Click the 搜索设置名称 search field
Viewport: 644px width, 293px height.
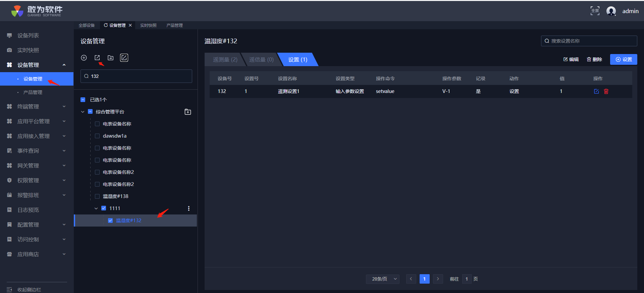[x=589, y=41]
